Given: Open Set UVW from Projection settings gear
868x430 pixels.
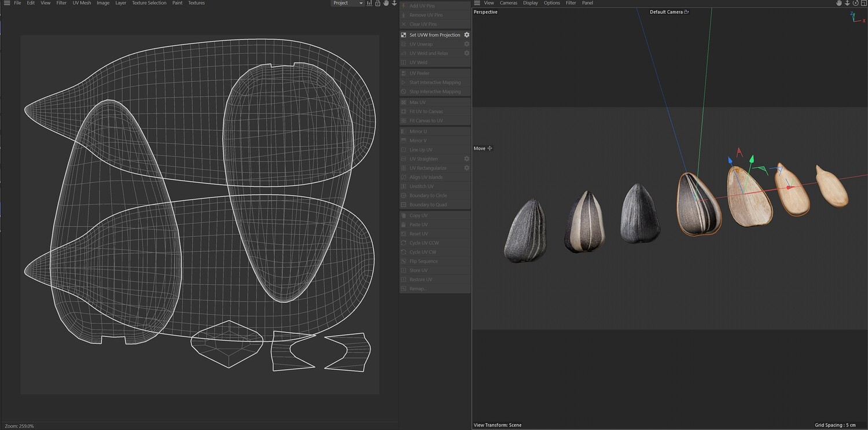Looking at the screenshot, I should (x=466, y=35).
